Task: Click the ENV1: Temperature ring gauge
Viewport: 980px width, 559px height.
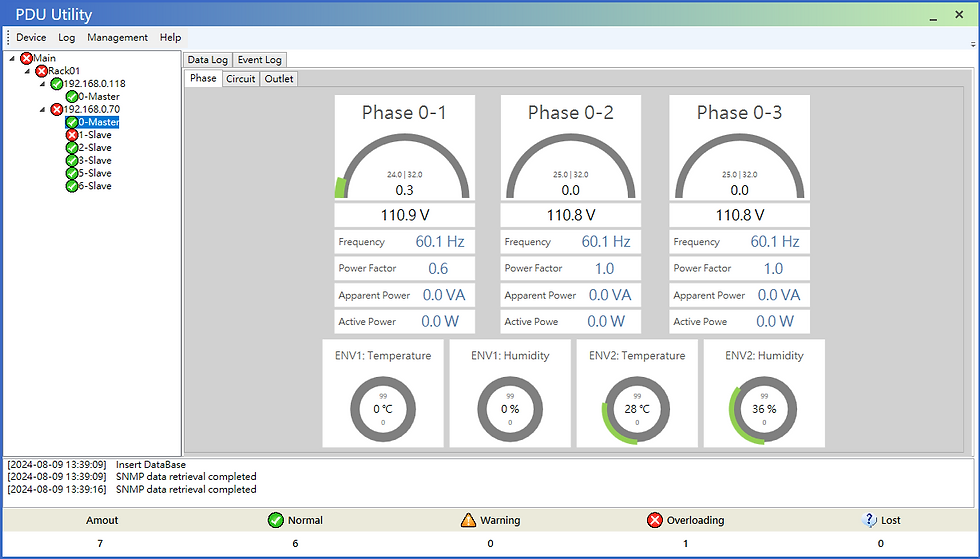Action: pos(382,410)
